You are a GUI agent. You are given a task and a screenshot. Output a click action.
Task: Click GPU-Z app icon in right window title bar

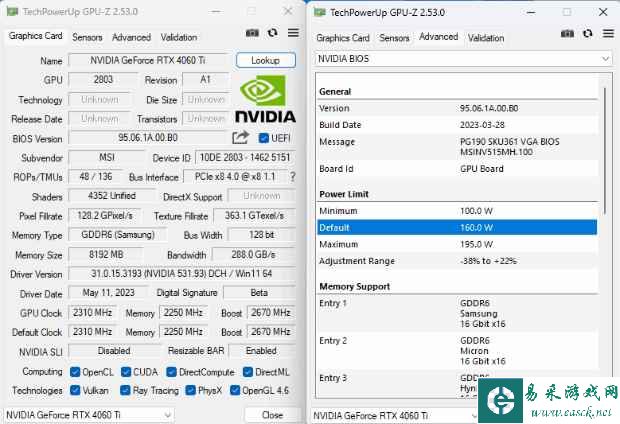pos(319,12)
